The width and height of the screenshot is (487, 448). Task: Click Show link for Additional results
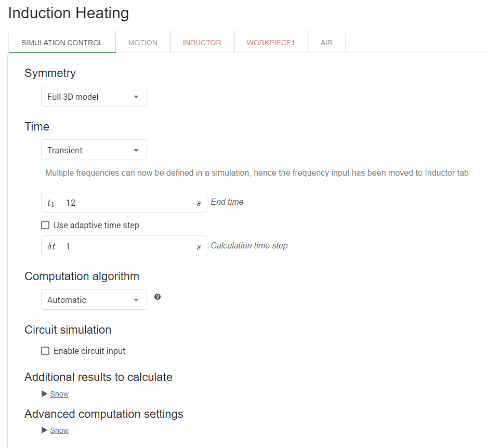pyautogui.click(x=59, y=394)
